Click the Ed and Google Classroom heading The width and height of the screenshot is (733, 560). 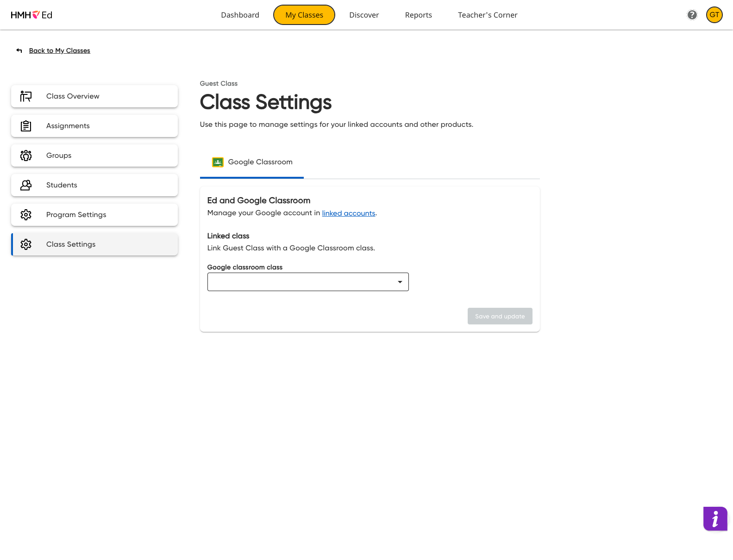[259, 200]
